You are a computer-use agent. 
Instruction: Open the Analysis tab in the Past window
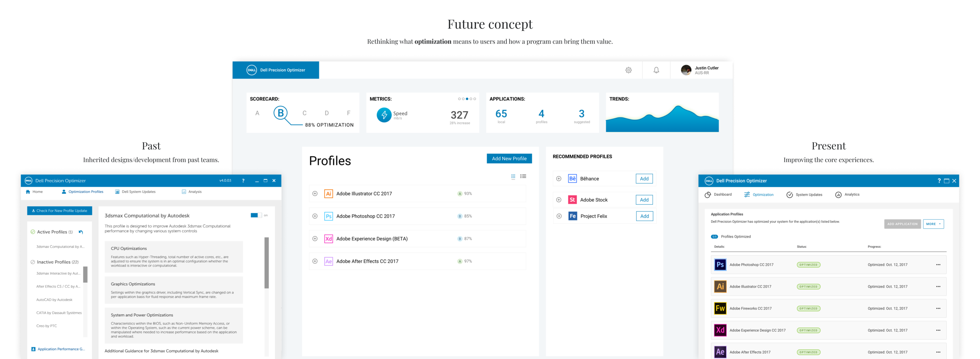(192, 192)
